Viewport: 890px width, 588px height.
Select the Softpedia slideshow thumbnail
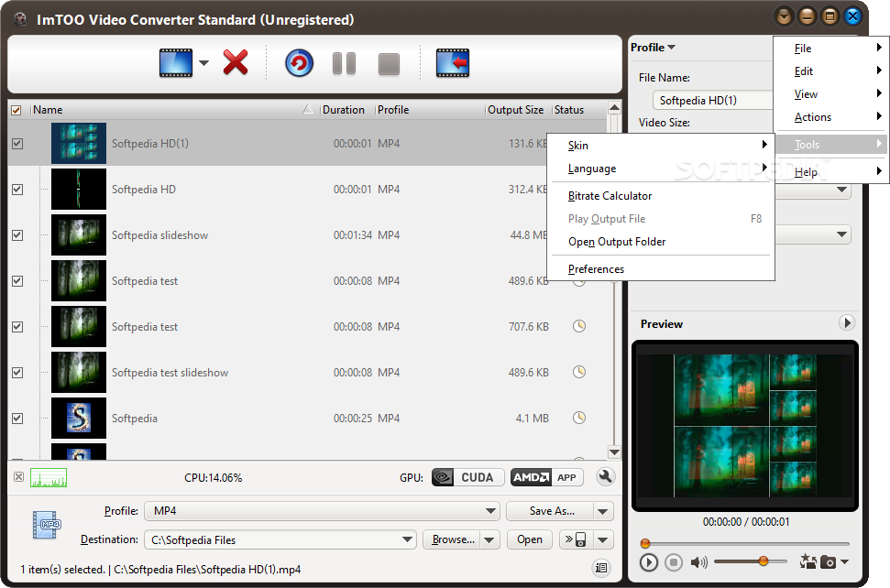tap(79, 234)
